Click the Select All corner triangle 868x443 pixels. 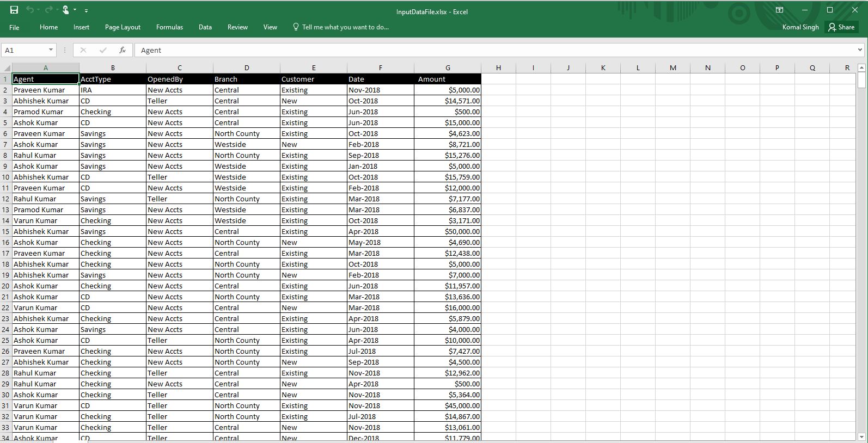(x=7, y=68)
